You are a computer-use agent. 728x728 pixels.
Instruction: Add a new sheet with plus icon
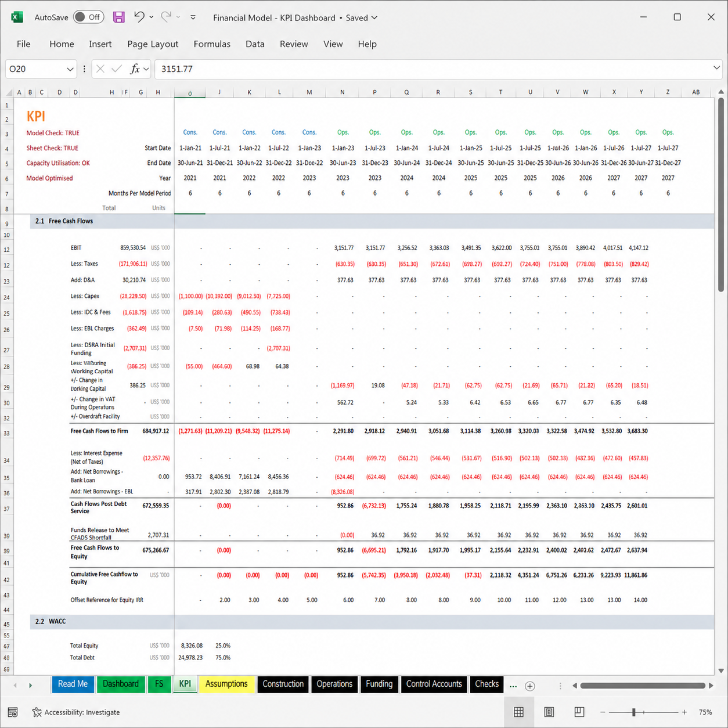530,686
